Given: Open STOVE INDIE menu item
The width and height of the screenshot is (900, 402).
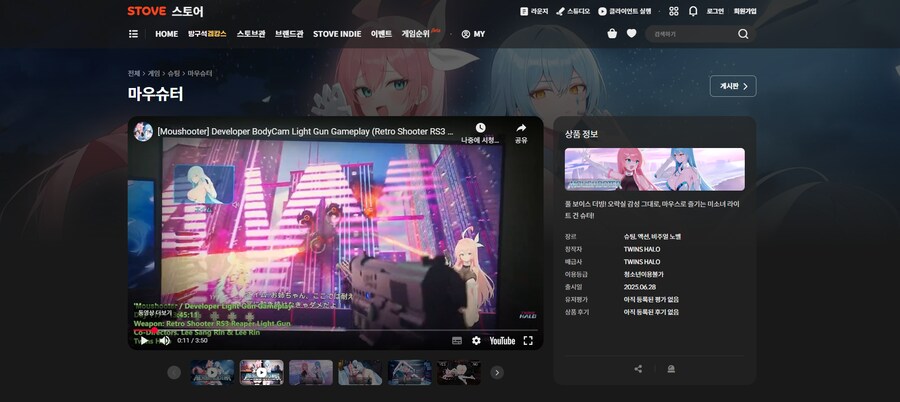Looking at the screenshot, I should click(x=337, y=34).
